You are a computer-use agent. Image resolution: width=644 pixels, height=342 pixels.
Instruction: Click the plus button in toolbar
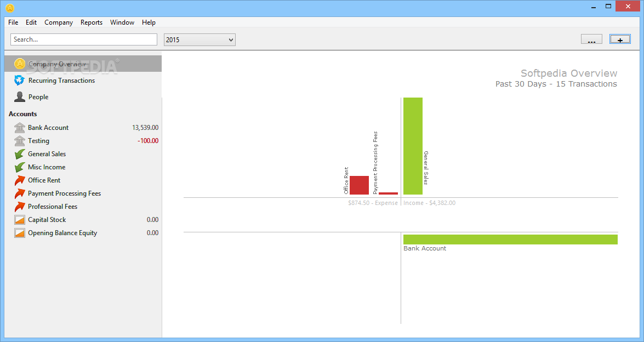(620, 39)
